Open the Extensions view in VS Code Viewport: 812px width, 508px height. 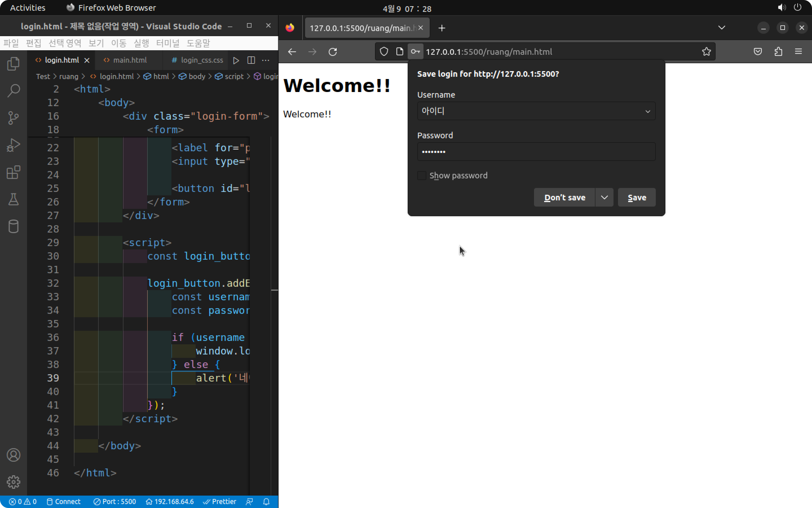(14, 172)
